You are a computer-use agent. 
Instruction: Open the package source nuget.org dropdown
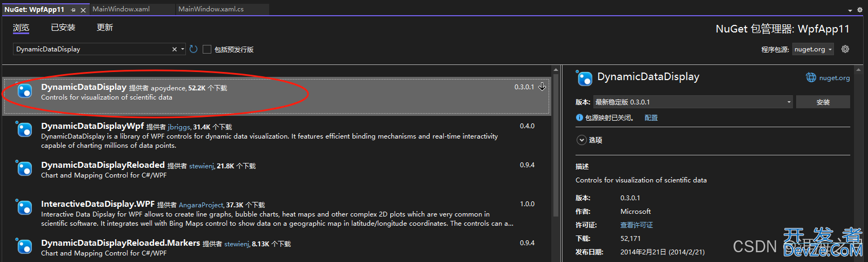[813, 49]
